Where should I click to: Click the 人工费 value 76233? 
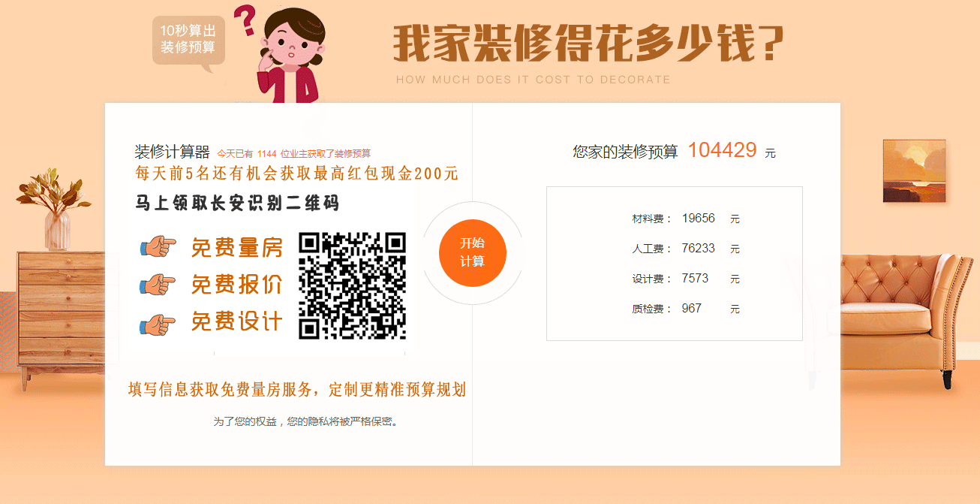[x=699, y=249]
